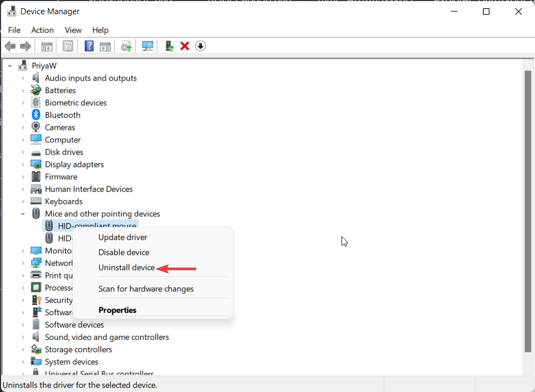
Task: Expand the Display adapters category
Action: pyautogui.click(x=23, y=164)
